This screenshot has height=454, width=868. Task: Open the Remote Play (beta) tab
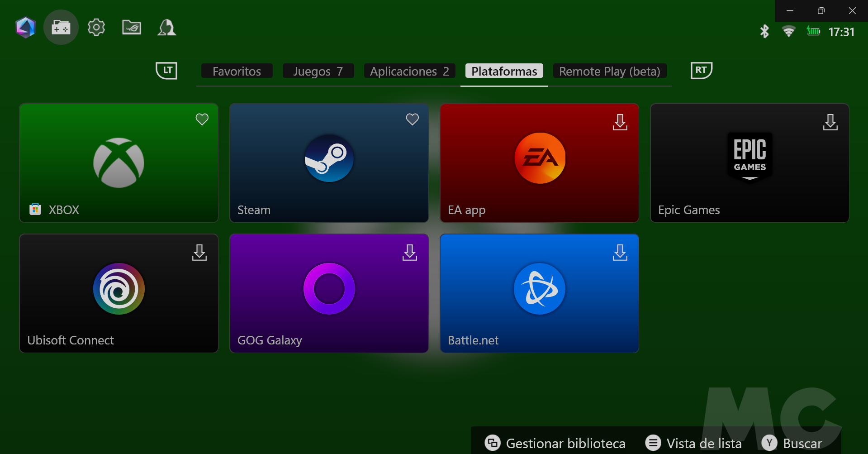tap(610, 71)
